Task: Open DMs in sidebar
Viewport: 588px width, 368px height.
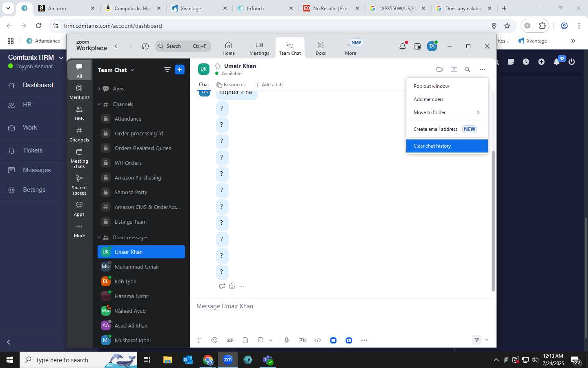Action: [79, 113]
